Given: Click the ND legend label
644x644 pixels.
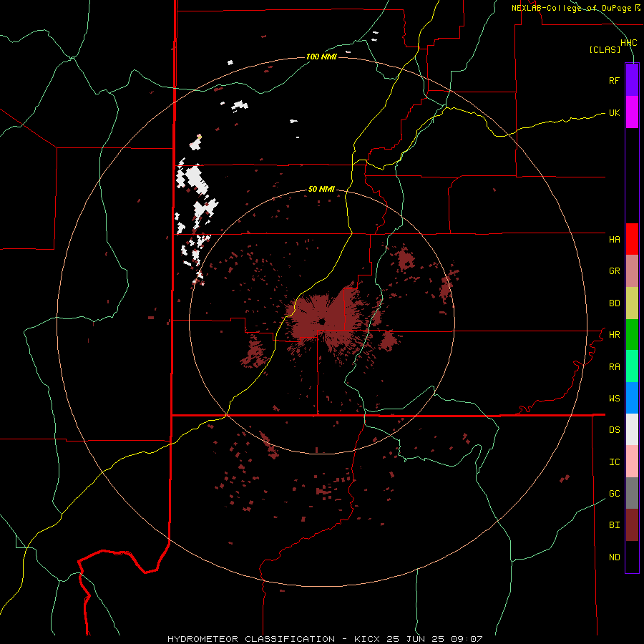Looking at the screenshot, I should tap(614, 557).
